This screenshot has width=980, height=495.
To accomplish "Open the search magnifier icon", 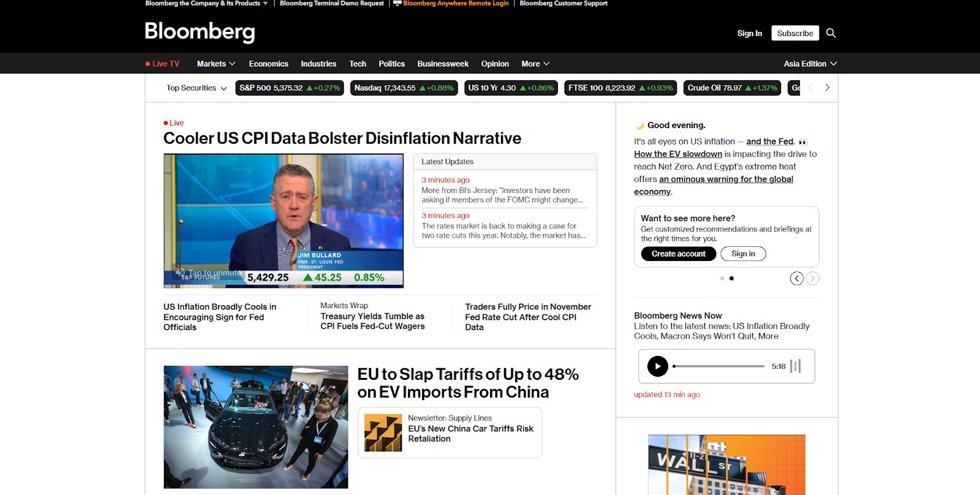I will coord(831,33).
